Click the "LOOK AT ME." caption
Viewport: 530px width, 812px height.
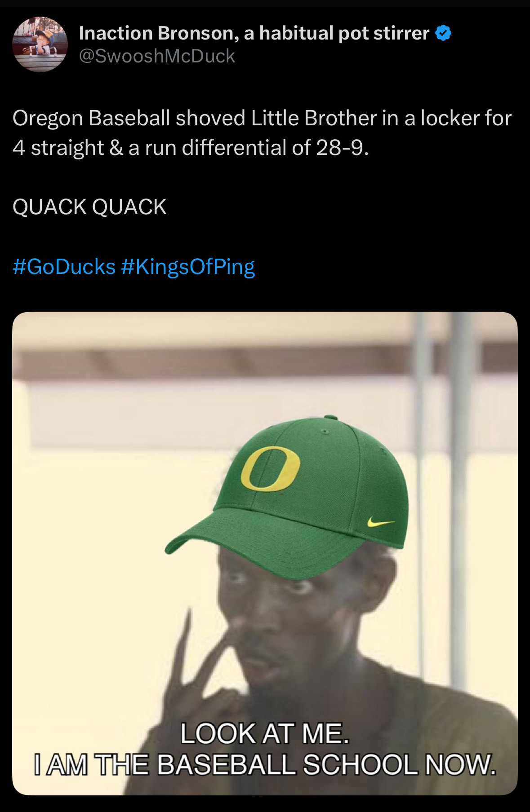(x=265, y=733)
